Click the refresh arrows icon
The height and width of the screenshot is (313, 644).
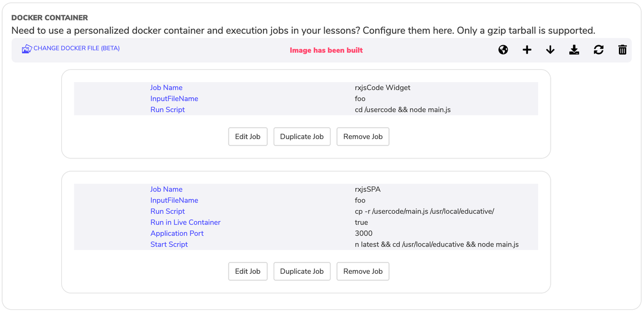[598, 50]
